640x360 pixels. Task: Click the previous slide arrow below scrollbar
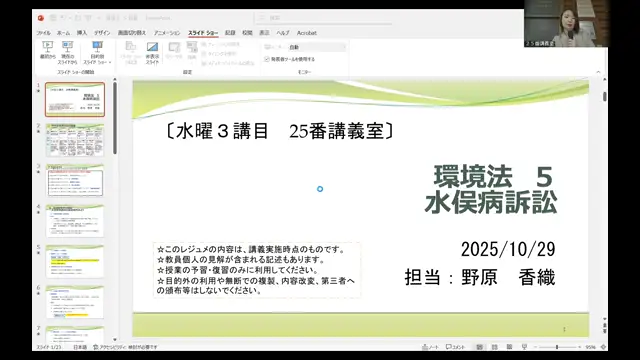pos(604,326)
